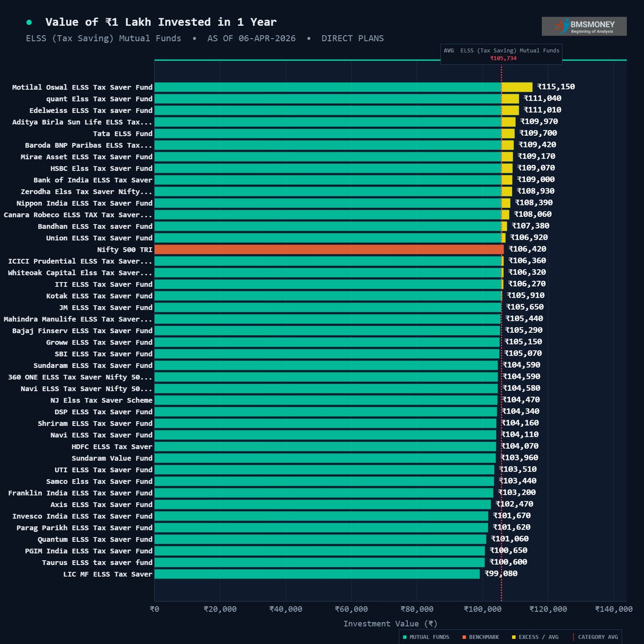This screenshot has width=644, height=644.
Task: Click the Bandhan ELSS Tax saver Fund label
Action: click(x=95, y=226)
